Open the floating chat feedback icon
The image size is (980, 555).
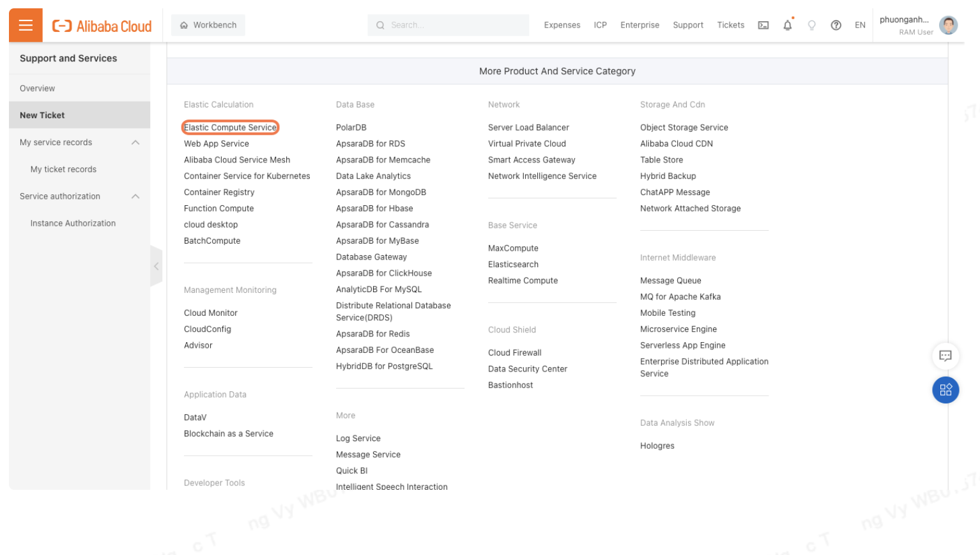click(x=945, y=356)
